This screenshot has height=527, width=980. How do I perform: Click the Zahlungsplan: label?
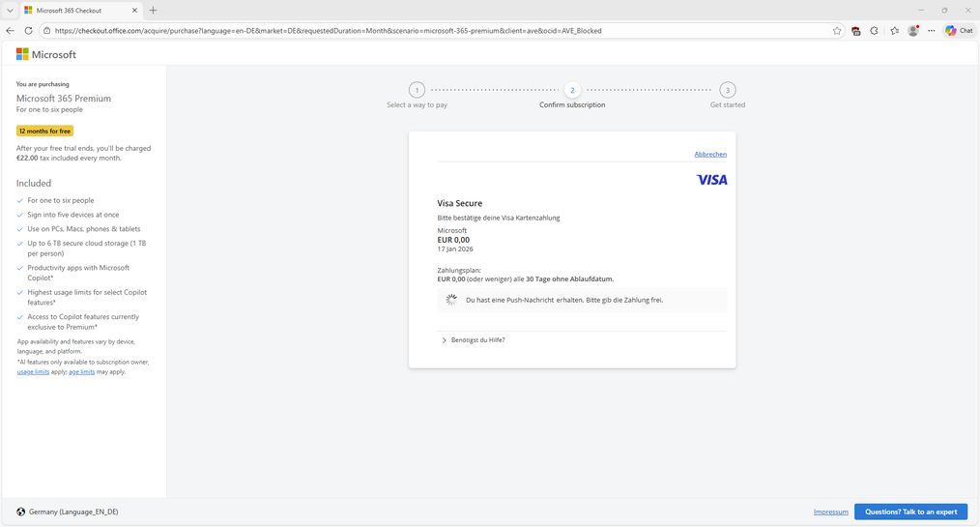pos(459,270)
